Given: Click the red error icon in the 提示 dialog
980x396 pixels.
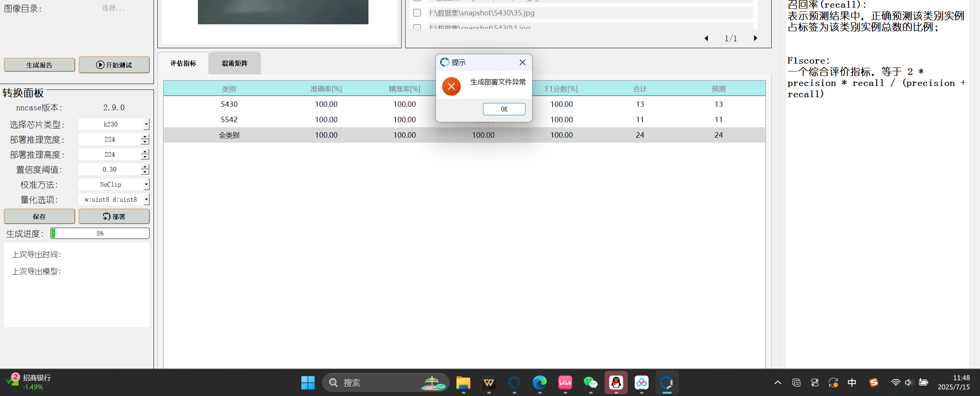Looking at the screenshot, I should [451, 86].
